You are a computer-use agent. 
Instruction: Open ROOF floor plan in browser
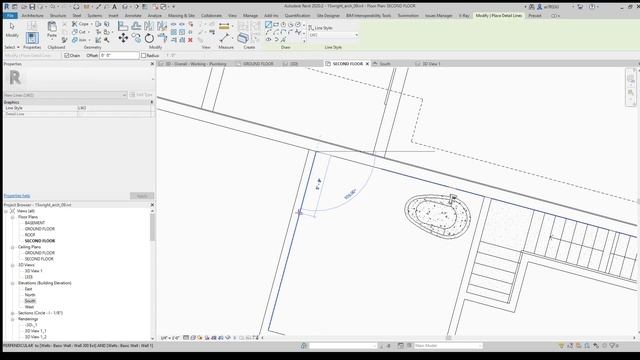(30, 235)
